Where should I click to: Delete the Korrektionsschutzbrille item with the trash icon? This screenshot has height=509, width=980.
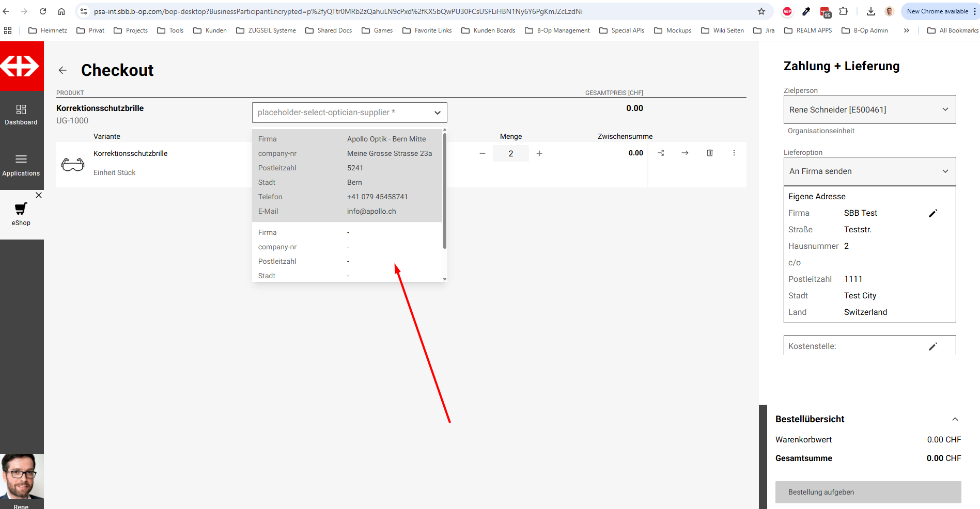tap(709, 153)
